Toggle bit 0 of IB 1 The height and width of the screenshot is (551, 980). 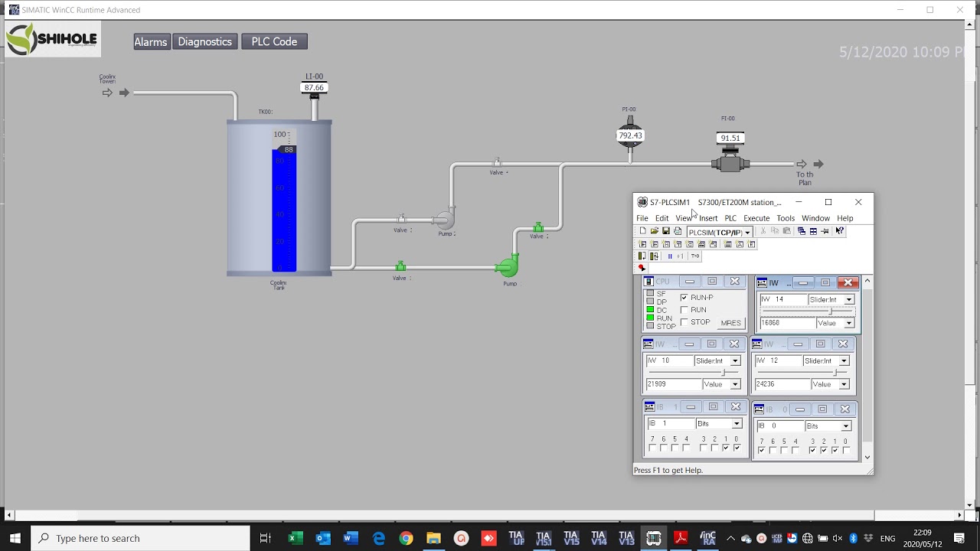coord(737,448)
